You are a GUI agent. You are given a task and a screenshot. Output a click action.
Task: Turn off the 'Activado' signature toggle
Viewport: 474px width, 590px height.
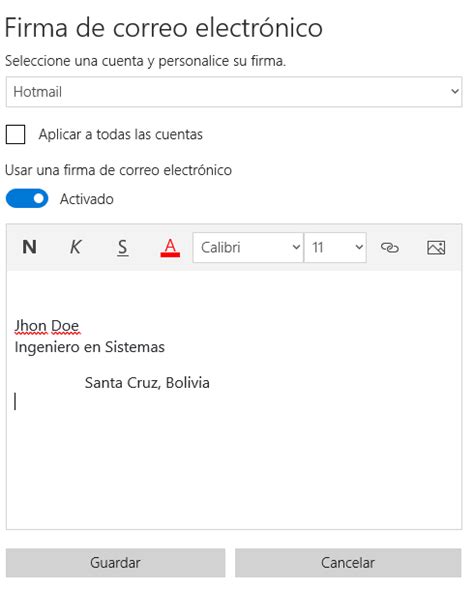tap(27, 198)
